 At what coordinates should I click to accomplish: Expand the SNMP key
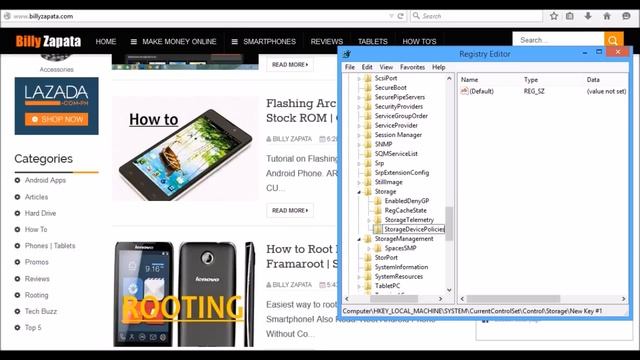(359, 144)
